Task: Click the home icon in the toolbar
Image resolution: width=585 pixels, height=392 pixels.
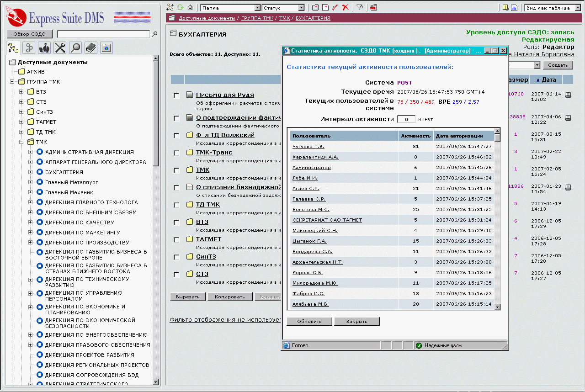Action: [190, 7]
